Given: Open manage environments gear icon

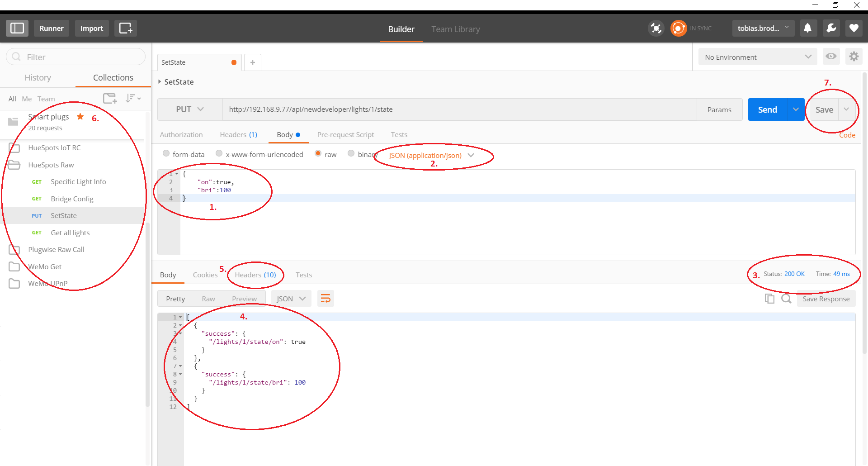Looking at the screenshot, I should tap(854, 57).
